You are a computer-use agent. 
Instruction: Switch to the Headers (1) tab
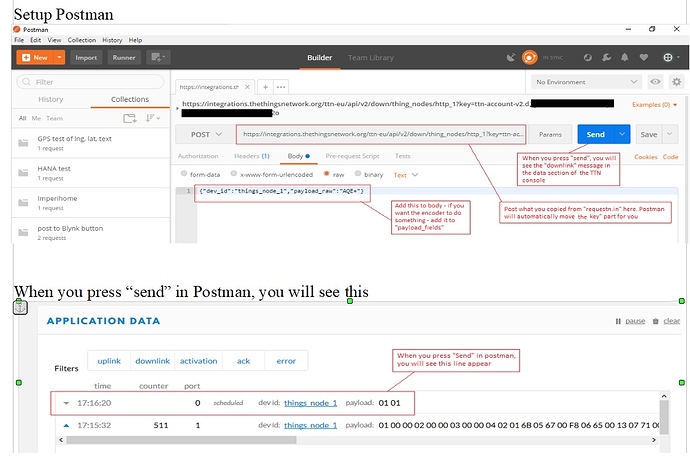252,156
